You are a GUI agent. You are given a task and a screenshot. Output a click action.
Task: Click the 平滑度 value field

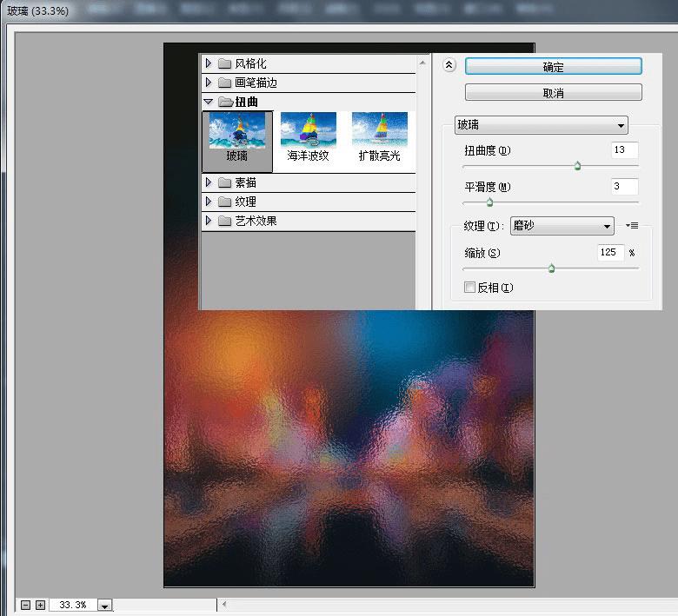[x=624, y=186]
